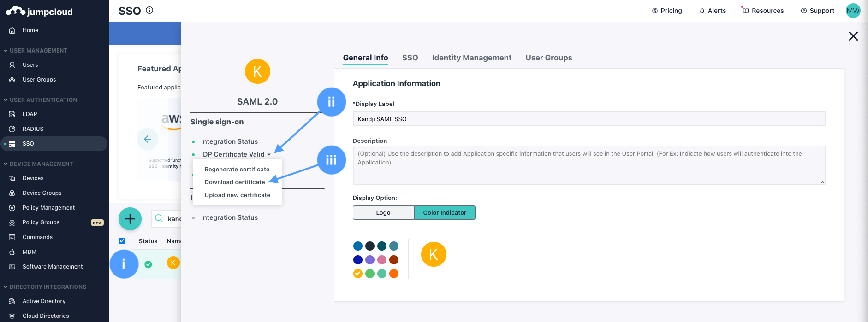Switch to the Identity Management tab
This screenshot has height=322, width=868.
click(x=472, y=58)
